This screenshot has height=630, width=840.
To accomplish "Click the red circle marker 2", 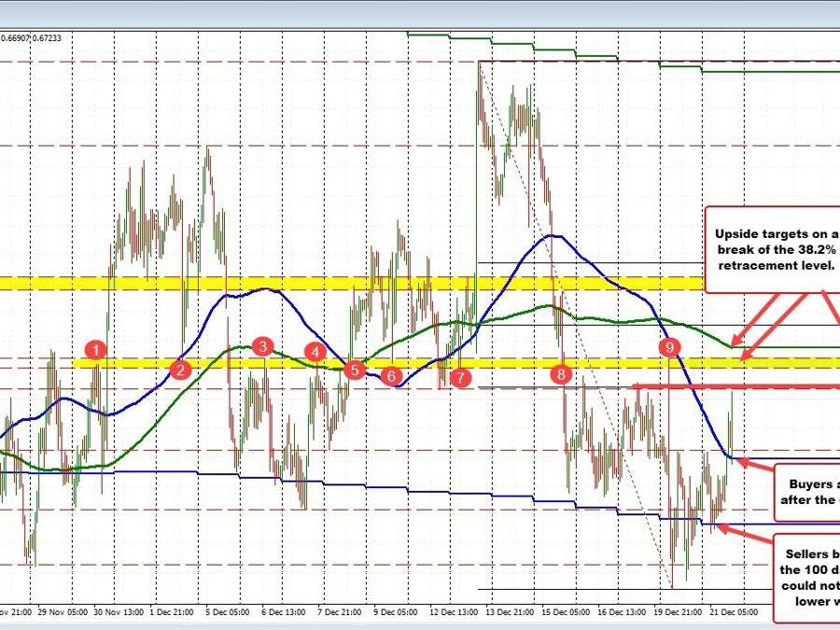I will (180, 370).
